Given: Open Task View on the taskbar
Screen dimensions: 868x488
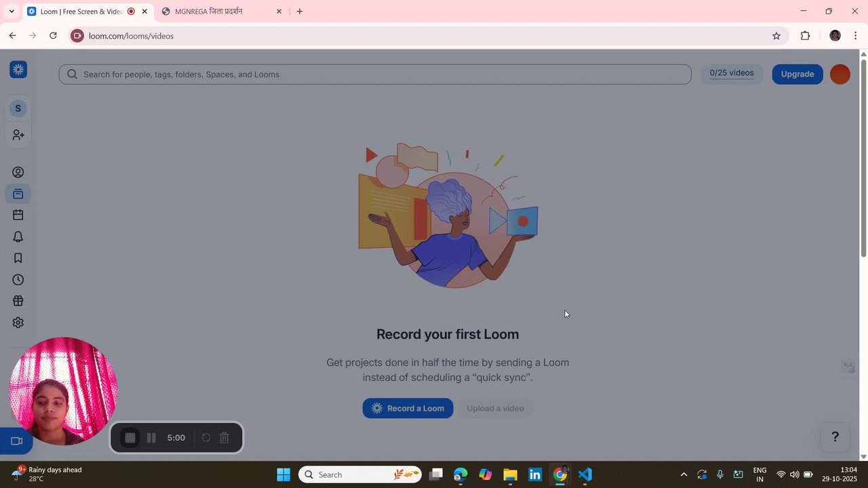Looking at the screenshot, I should click(436, 474).
